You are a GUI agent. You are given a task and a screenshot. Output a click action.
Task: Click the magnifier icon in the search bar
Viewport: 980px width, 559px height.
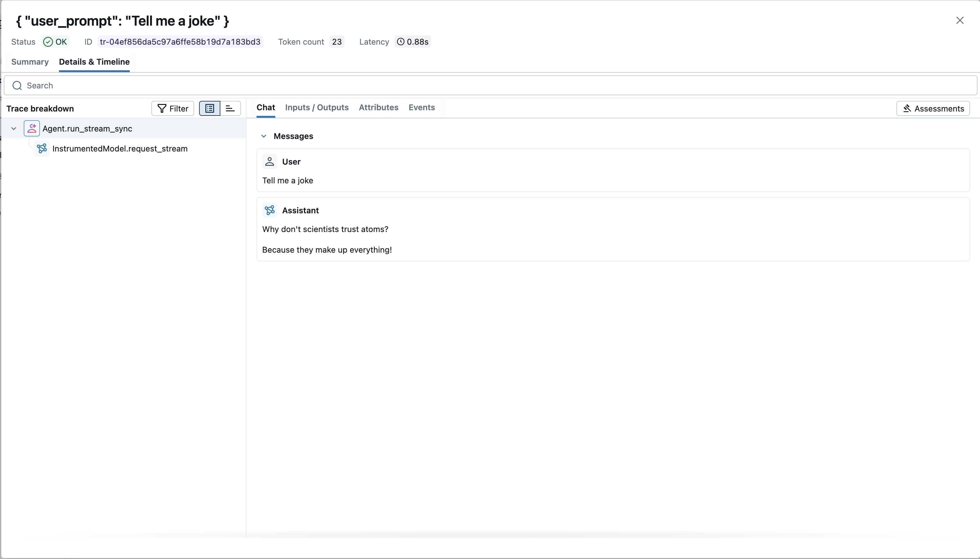17,85
